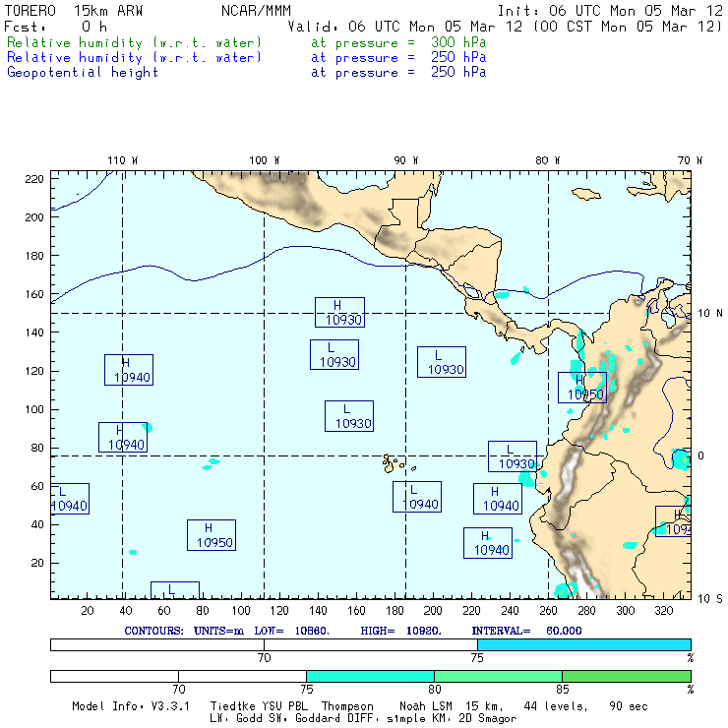Image resolution: width=728 pixels, height=728 pixels.
Task: Click the 'Noah LSM' model text
Action: [x=426, y=706]
